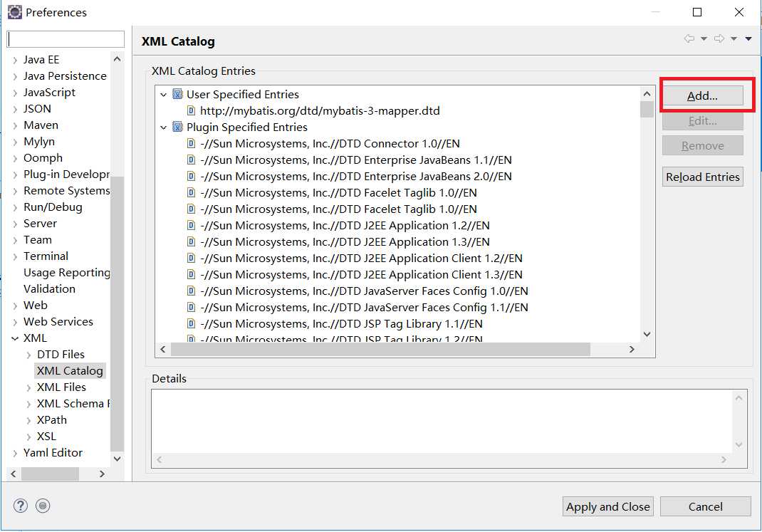Expand the XPath node
762x532 pixels.
[x=28, y=421]
